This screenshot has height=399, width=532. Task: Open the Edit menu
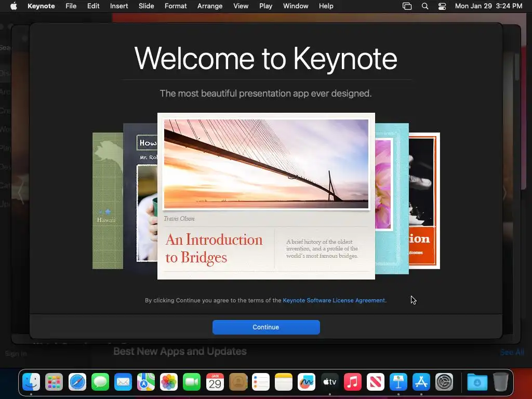94,6
